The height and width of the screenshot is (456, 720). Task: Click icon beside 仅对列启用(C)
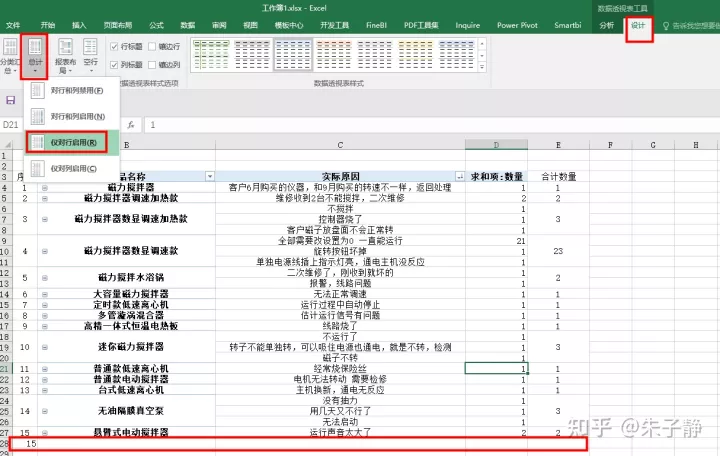38,169
